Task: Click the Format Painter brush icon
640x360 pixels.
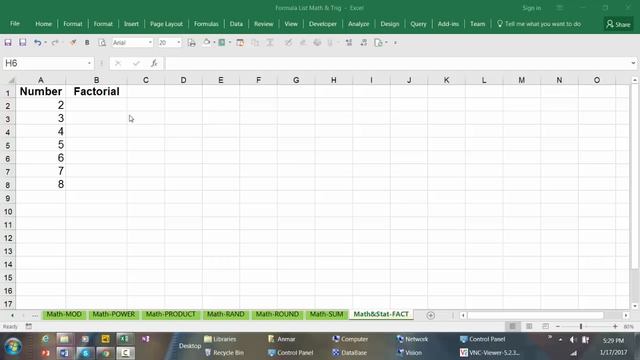Action: (73, 42)
